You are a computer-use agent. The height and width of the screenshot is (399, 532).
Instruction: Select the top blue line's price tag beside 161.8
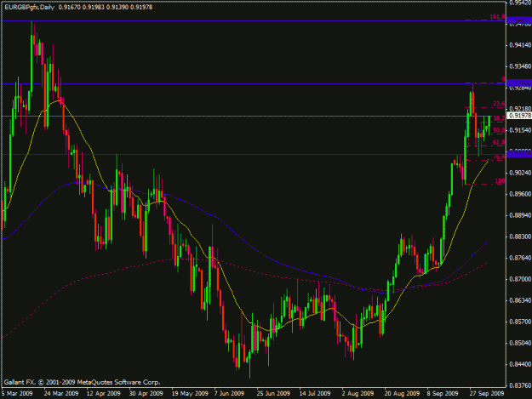pos(519,21)
